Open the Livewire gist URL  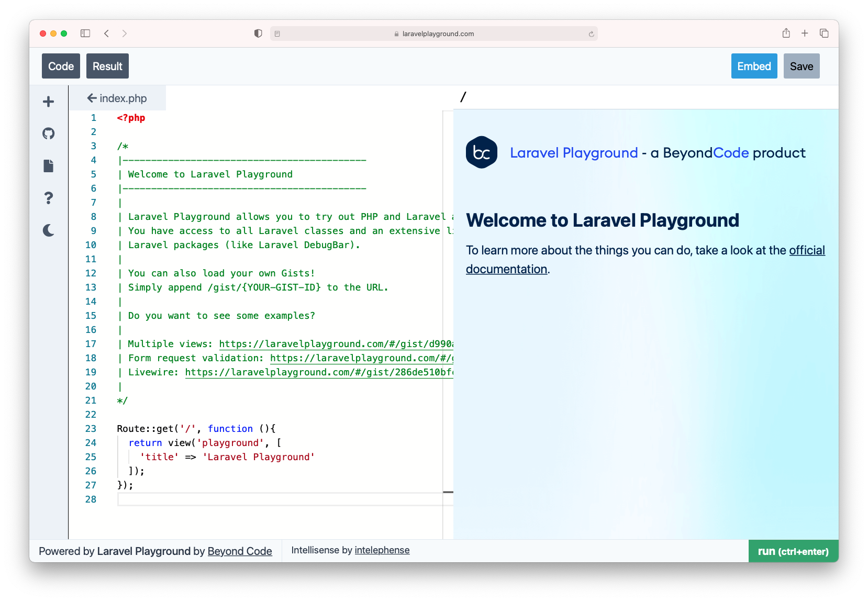point(319,372)
